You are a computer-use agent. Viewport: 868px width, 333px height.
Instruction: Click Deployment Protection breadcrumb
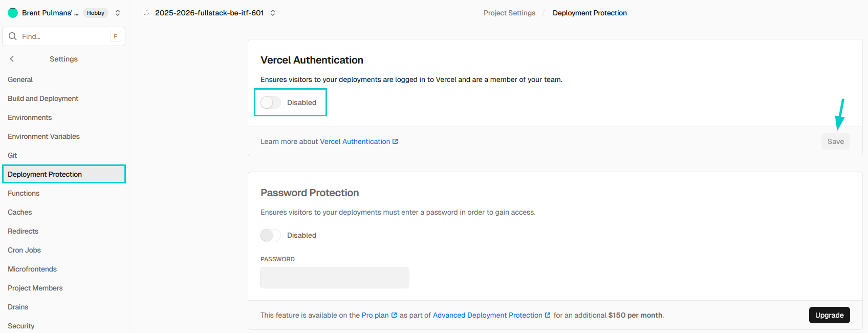[590, 13]
